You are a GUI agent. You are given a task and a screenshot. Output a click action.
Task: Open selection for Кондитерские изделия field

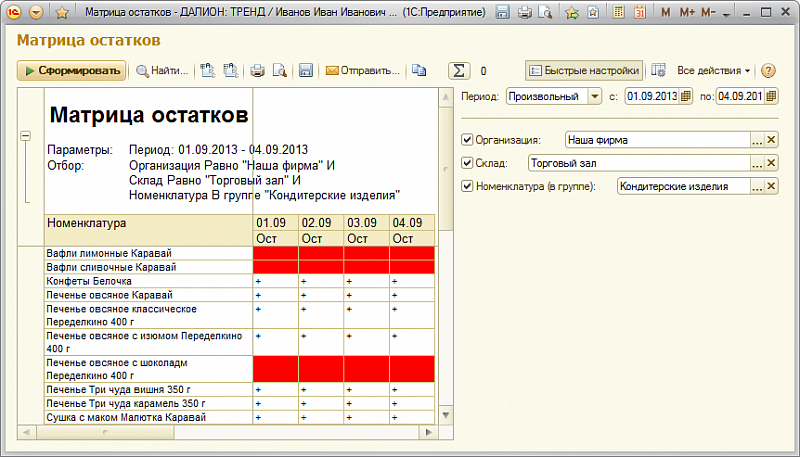coord(757,186)
